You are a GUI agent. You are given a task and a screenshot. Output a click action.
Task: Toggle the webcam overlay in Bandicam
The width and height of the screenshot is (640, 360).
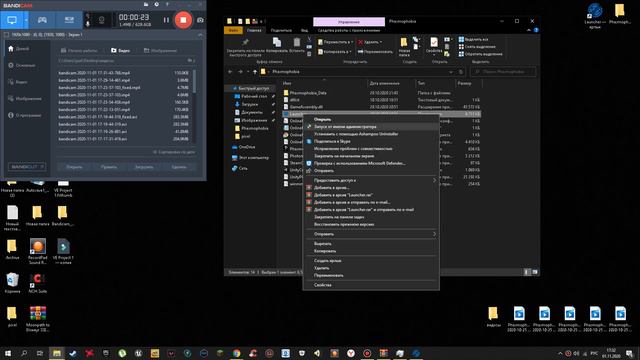(x=102, y=20)
